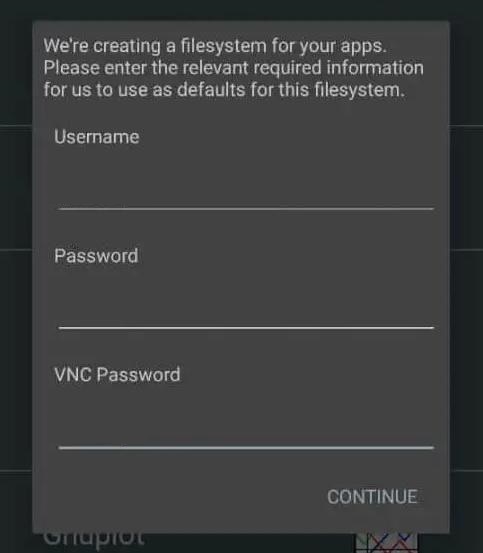Click the CONTINUE button
The width and height of the screenshot is (483, 553).
372,497
